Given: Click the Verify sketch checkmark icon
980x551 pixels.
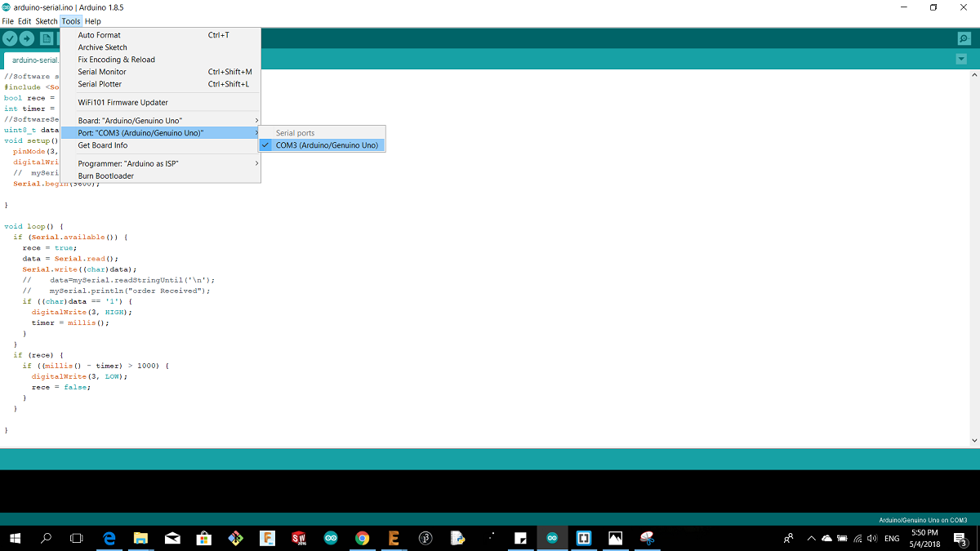Looking at the screenshot, I should coord(10,38).
